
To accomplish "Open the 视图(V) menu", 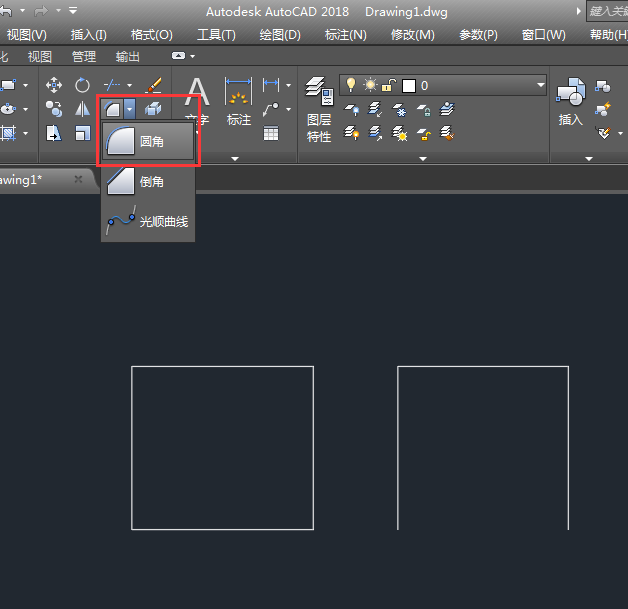I will point(27,35).
